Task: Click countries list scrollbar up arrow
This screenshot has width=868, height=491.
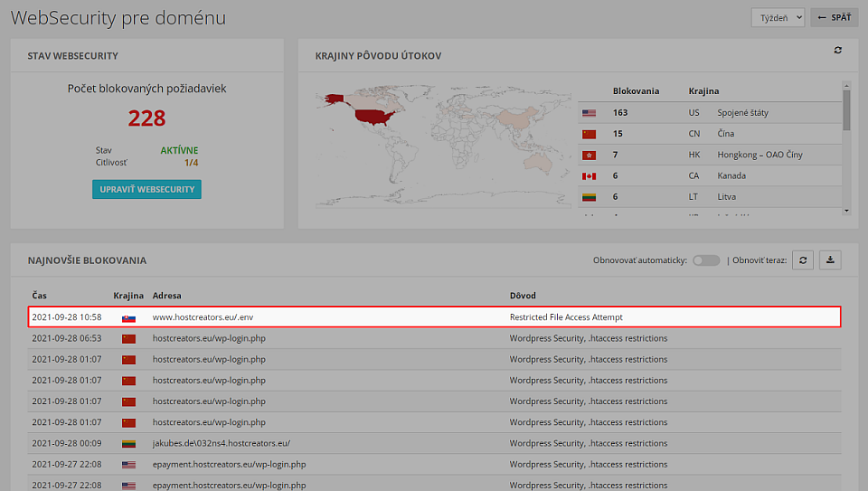Action: coord(846,85)
